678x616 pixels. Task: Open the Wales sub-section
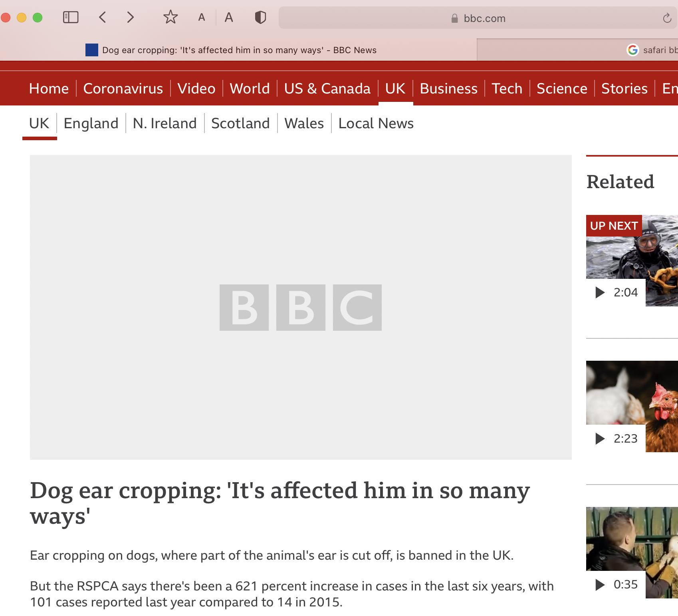click(x=304, y=123)
